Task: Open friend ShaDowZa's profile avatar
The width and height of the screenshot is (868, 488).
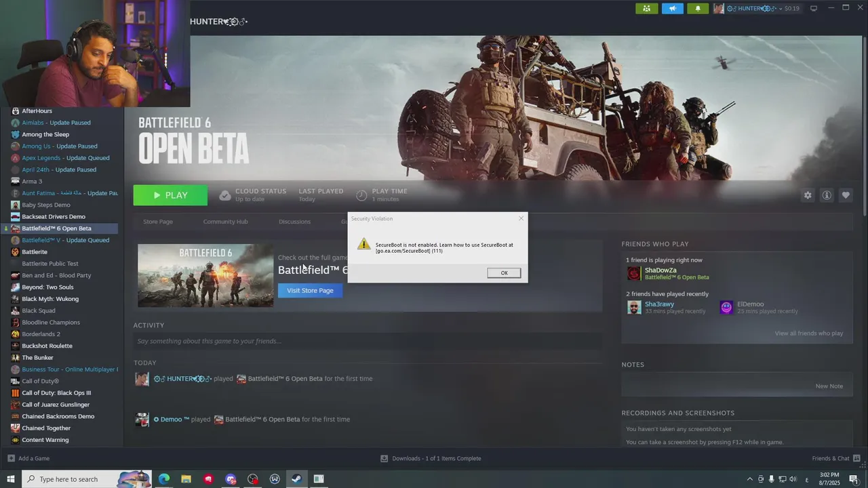Action: coord(633,273)
